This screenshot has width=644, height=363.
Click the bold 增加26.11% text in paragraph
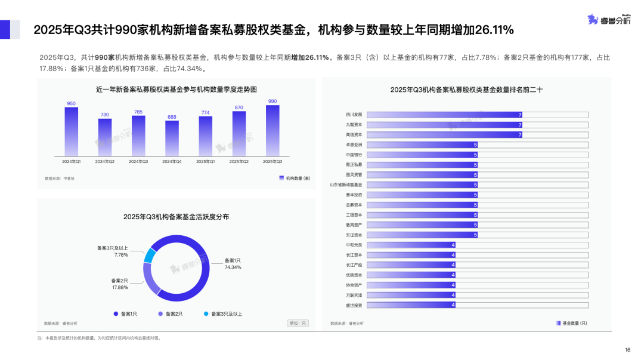[310, 57]
